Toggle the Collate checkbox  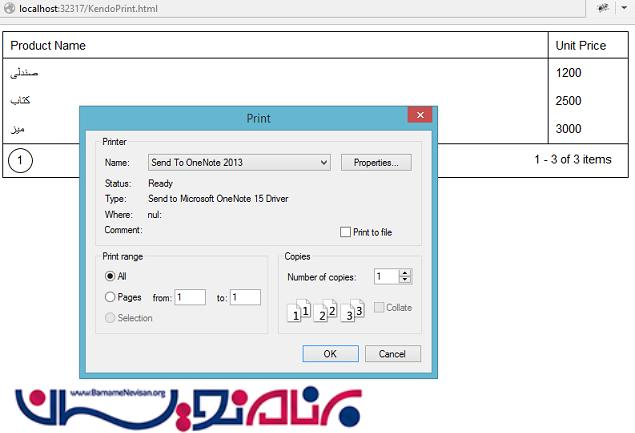[x=379, y=307]
